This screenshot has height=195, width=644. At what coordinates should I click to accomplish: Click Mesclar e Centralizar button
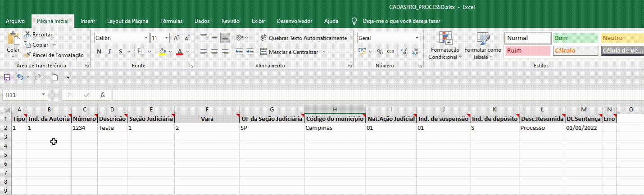tap(289, 52)
